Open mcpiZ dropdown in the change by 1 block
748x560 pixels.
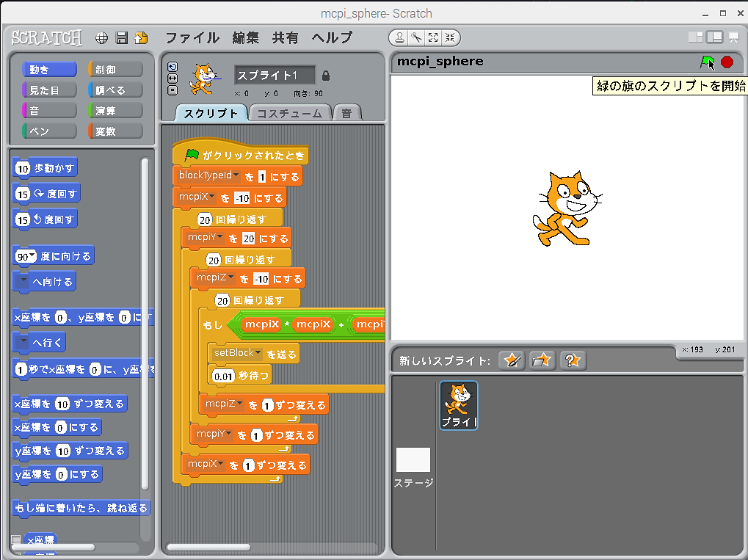click(239, 404)
